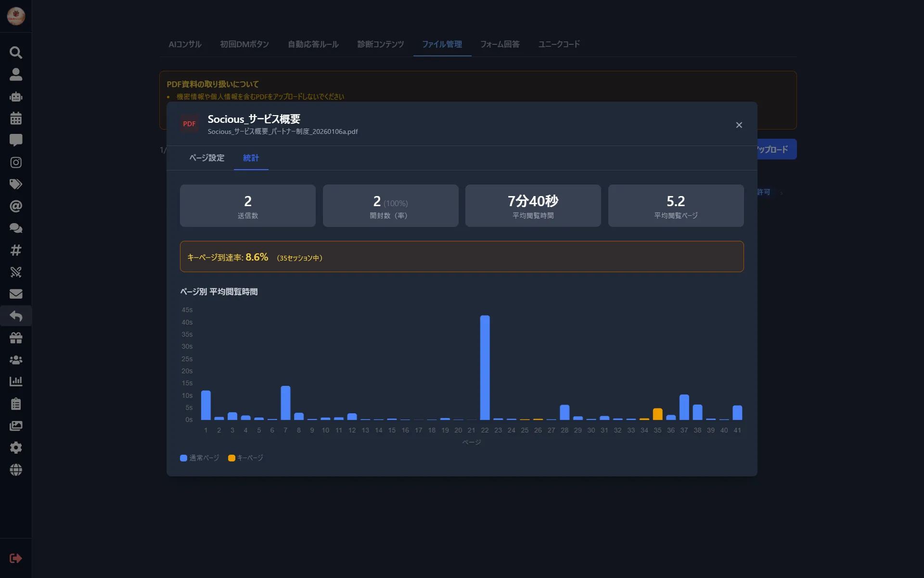This screenshot has height=578, width=924.
Task: Click the tall bar for page 22
Action: (485, 368)
